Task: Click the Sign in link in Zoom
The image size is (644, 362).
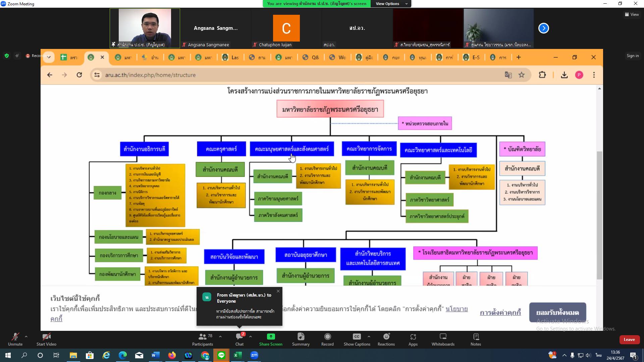Action: [x=633, y=56]
